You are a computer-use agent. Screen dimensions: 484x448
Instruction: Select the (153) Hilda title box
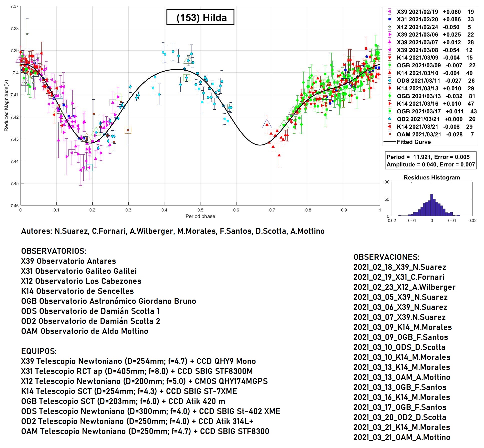pyautogui.click(x=200, y=17)
